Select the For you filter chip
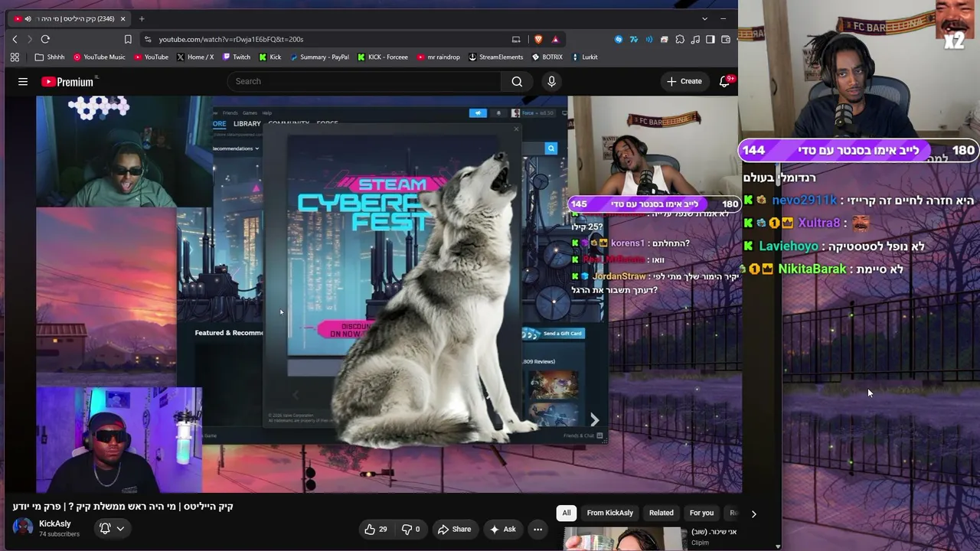The image size is (980, 551). coord(701,513)
